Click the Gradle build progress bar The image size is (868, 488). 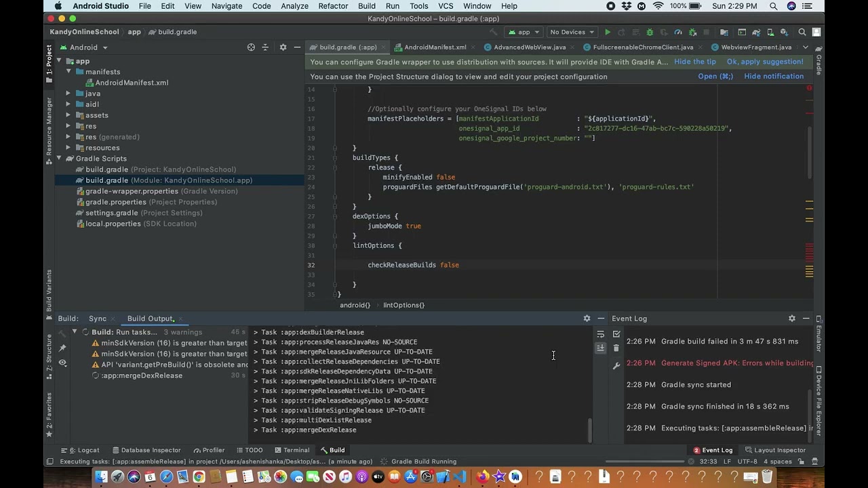645,462
